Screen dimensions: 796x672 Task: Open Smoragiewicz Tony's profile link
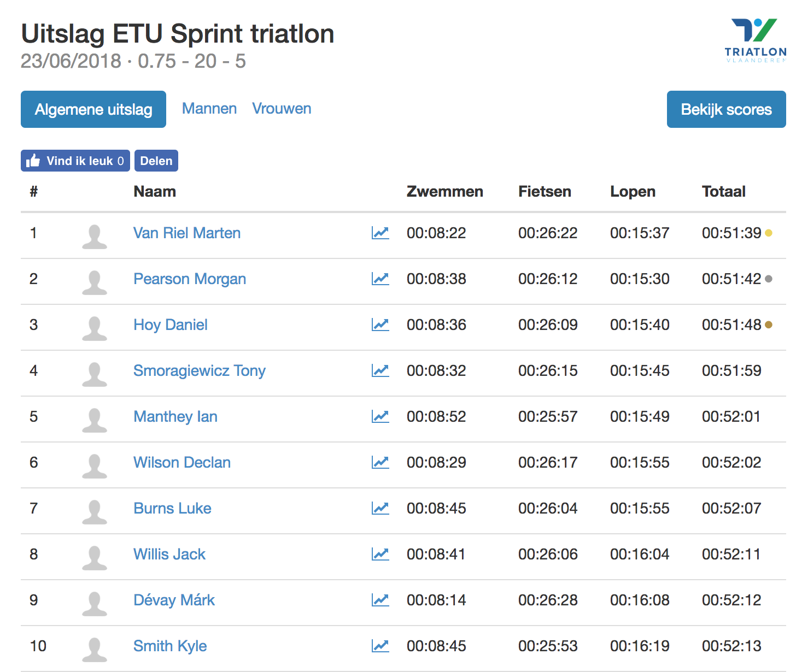(x=200, y=371)
